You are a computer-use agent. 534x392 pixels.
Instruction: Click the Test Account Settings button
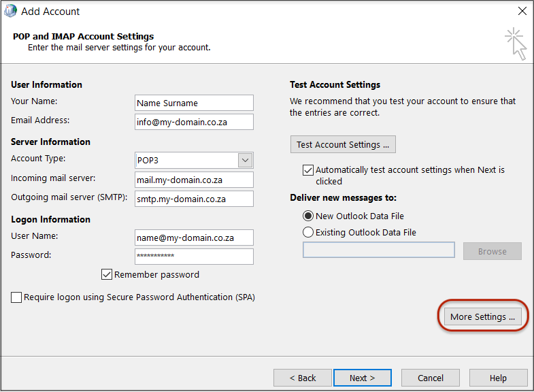click(x=343, y=144)
